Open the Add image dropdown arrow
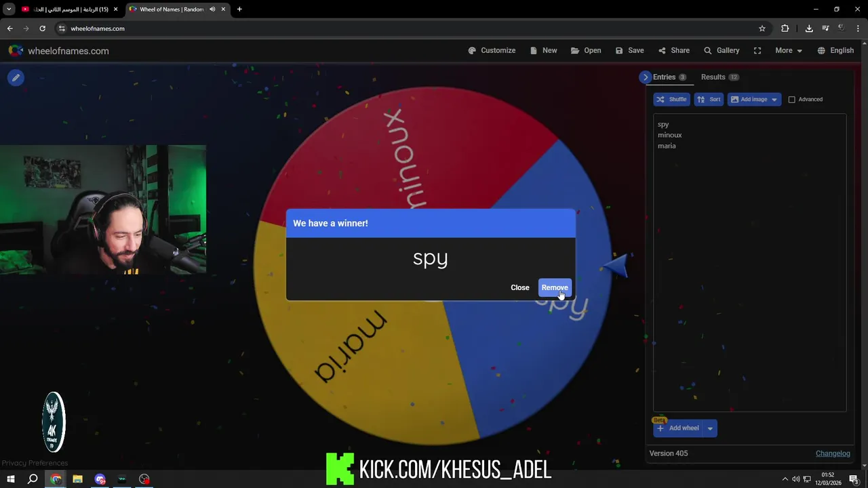Viewport: 868px width, 488px height. point(774,99)
